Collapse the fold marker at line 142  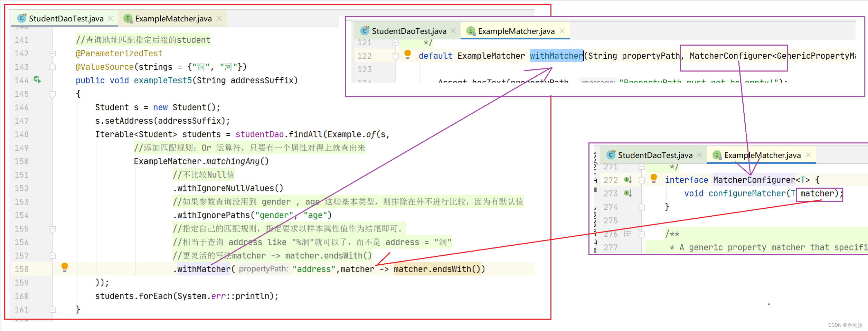click(53, 54)
